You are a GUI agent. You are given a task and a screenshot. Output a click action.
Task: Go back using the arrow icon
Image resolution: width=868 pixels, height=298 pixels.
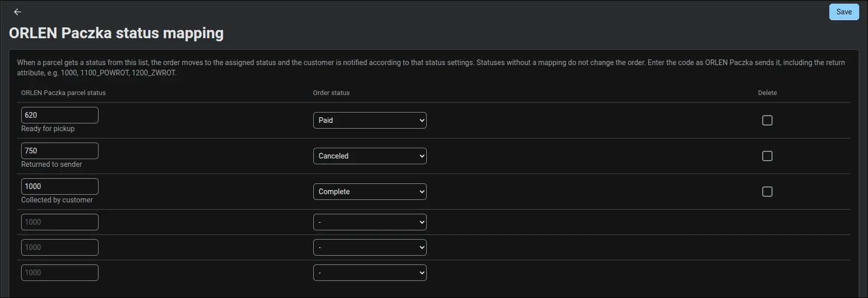(x=18, y=12)
